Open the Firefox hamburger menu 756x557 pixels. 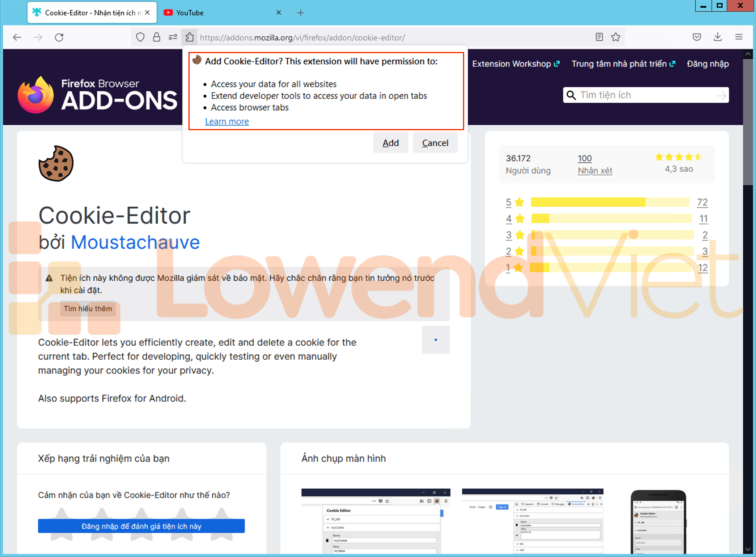coord(739,37)
